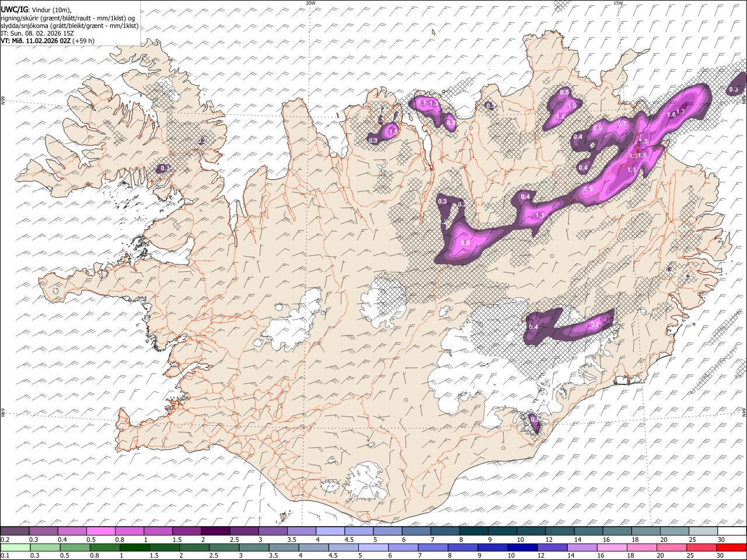Viewport: 747px width, 560px height.
Task: Click the light pink rain-scale swatch labeled 16
Action: tap(612, 547)
